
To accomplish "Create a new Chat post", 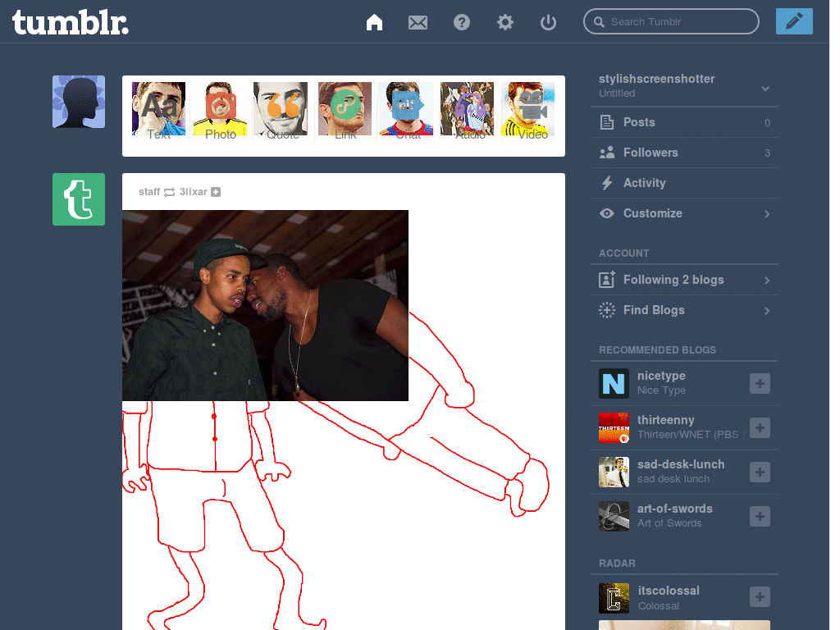I will tap(406, 107).
